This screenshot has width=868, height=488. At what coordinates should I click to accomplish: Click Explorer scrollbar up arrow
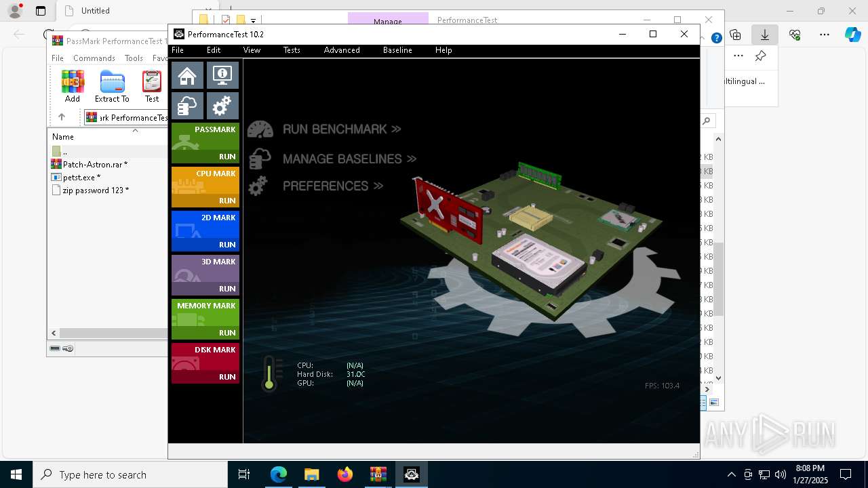[x=718, y=139]
